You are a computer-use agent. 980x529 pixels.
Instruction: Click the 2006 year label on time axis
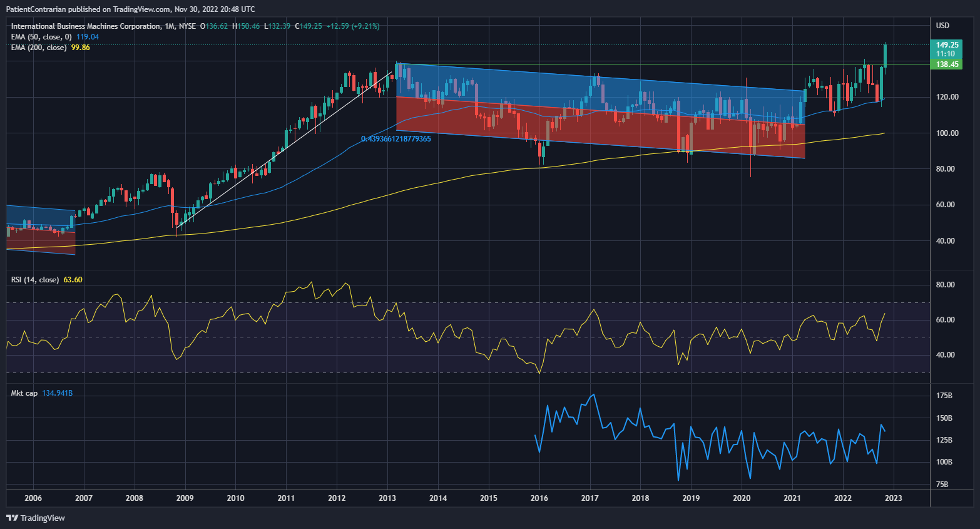pos(33,498)
